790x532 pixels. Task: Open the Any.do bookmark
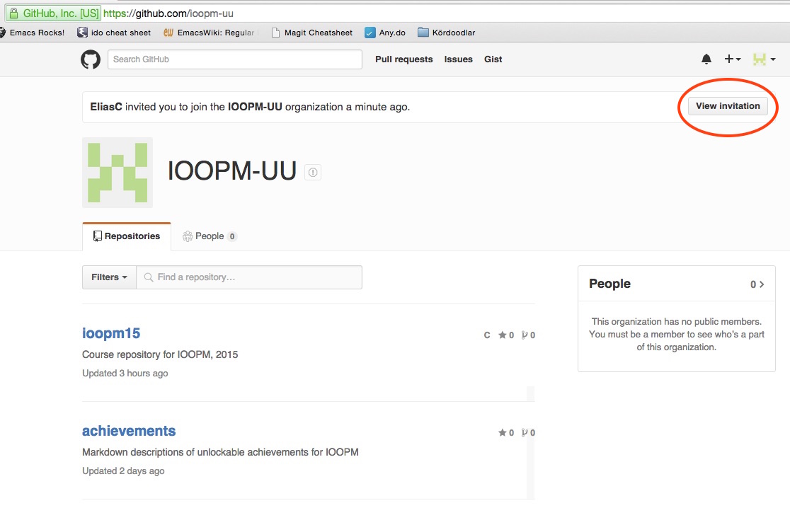pyautogui.click(x=385, y=33)
